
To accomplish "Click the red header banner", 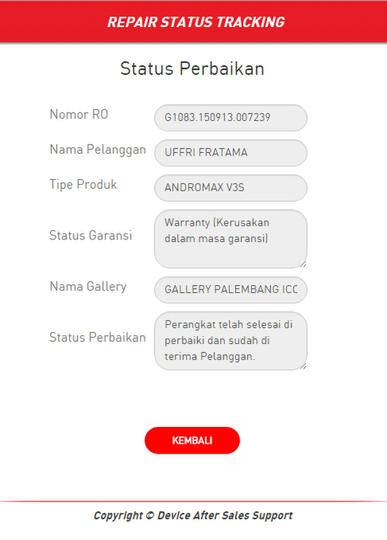I will (x=194, y=21).
